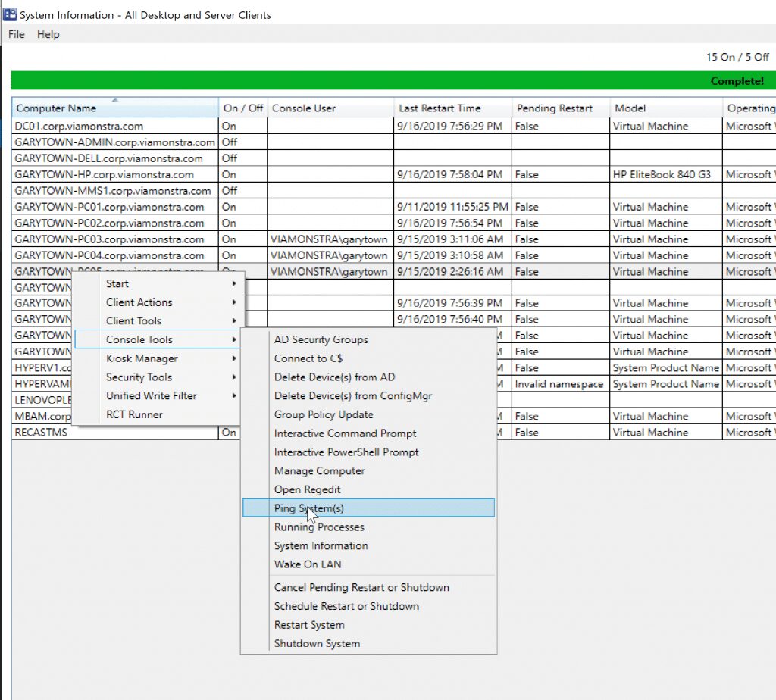Viewport: 776px width, 700px height.
Task: Select Ping System(s) menu entry
Action: pyautogui.click(x=308, y=508)
